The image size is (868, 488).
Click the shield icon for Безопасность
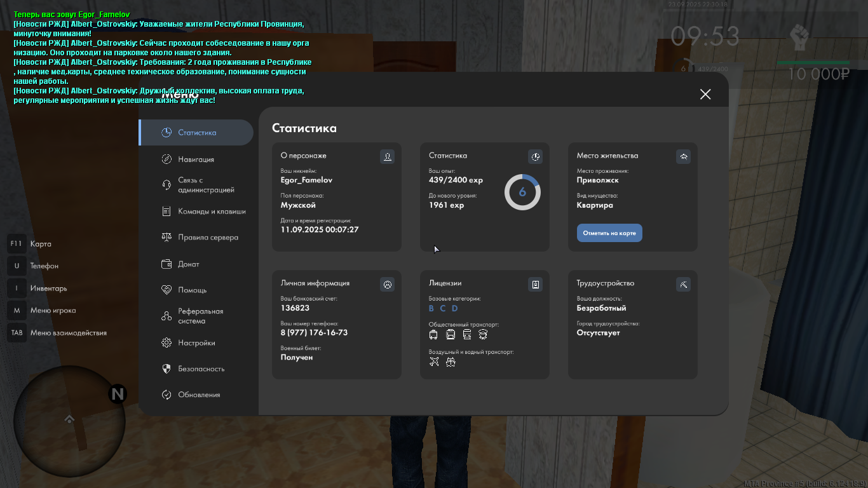point(166,369)
